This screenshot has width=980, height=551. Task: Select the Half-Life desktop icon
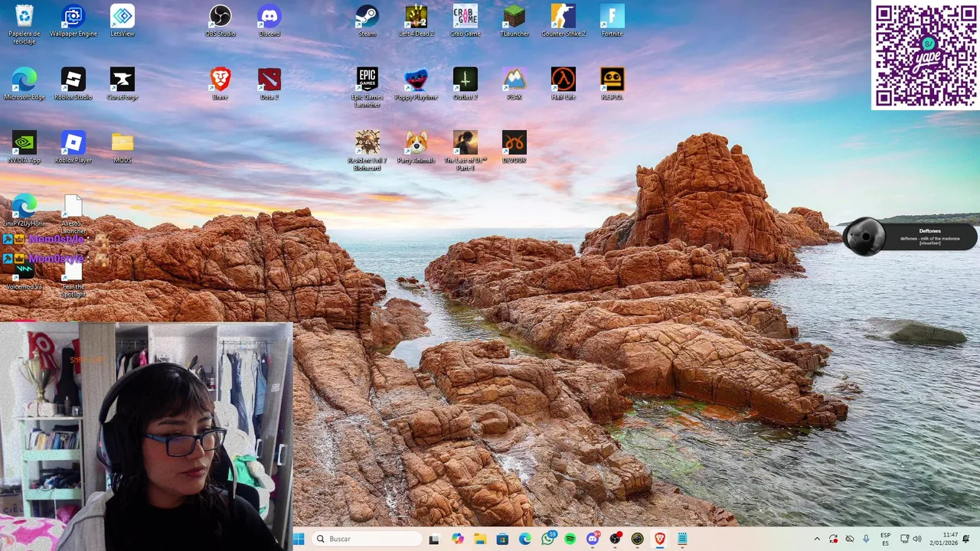tap(563, 84)
